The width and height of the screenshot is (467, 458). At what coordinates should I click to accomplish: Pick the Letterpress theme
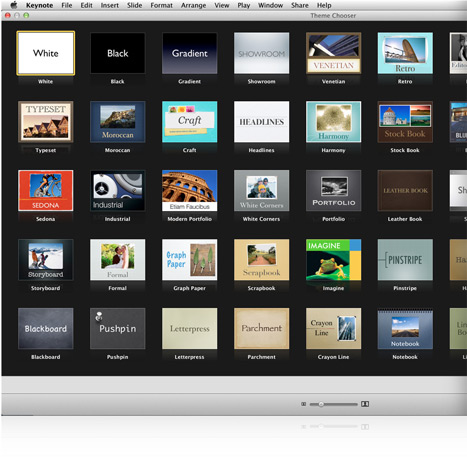[x=190, y=329]
